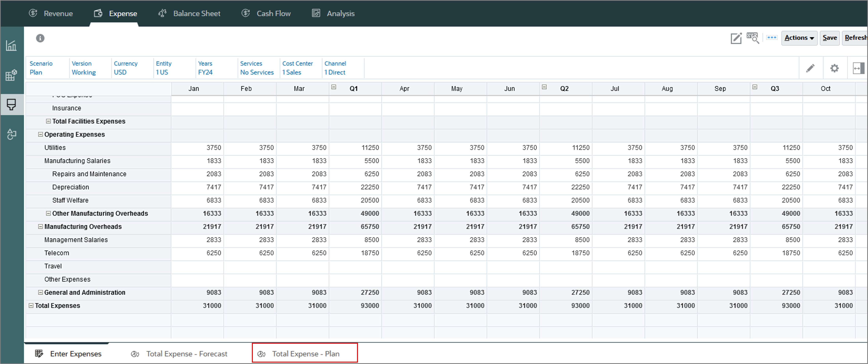
Task: Change the Channel 1 Direct selection
Action: [335, 68]
